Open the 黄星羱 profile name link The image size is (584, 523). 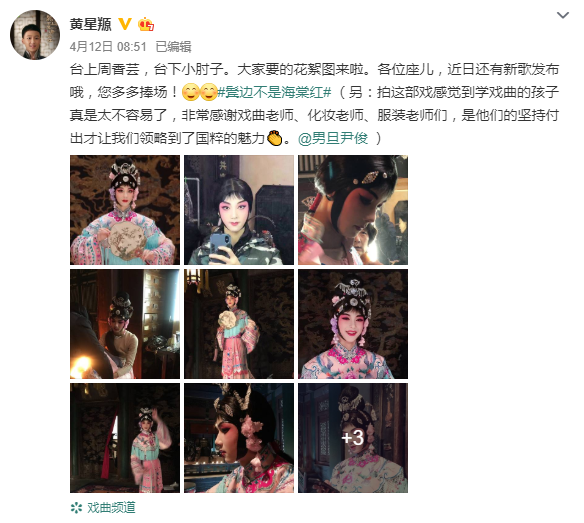coord(91,24)
